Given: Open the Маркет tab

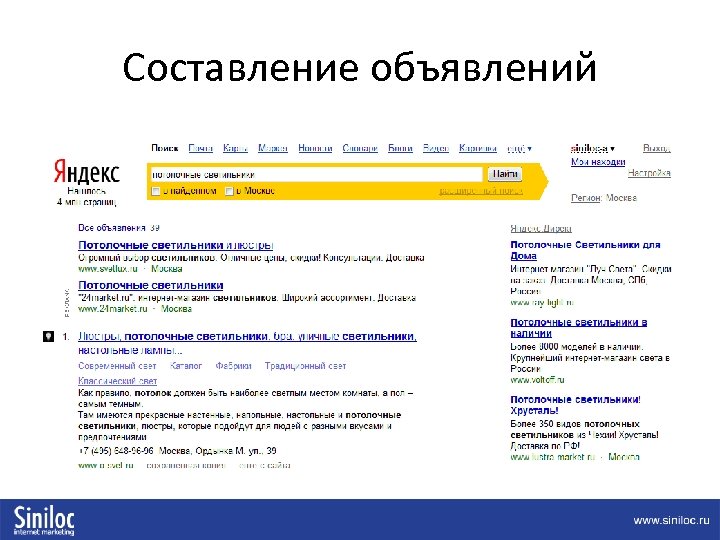Looking at the screenshot, I should click(273, 148).
